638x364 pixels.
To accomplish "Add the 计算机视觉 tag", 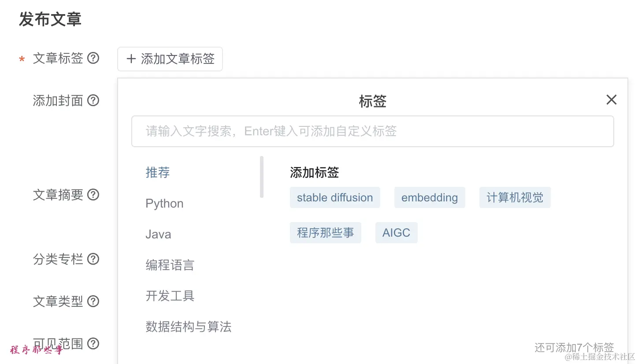I will pyautogui.click(x=515, y=197).
